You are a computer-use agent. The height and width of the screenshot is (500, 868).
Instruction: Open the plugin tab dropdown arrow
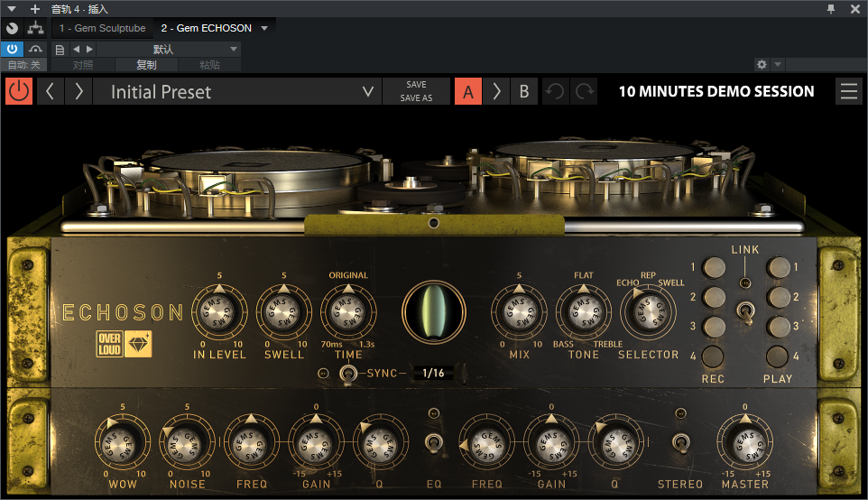[x=264, y=28]
